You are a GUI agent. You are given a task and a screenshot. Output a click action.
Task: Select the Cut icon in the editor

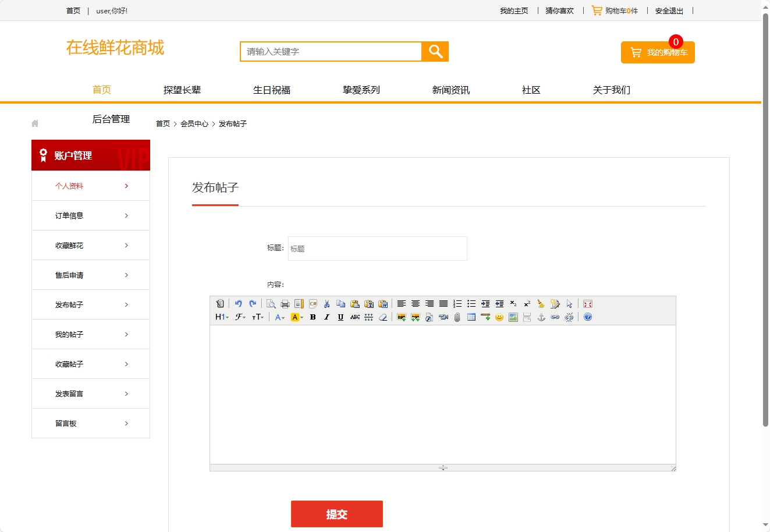coord(327,303)
